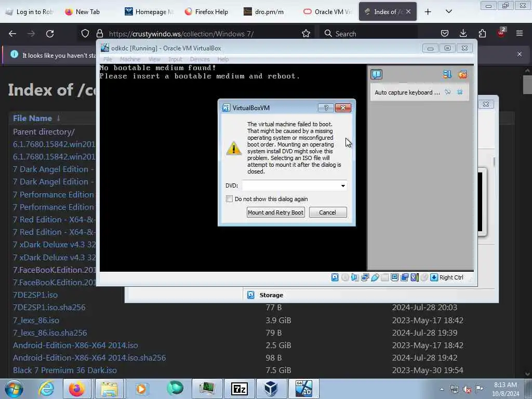
Task: Dismiss the Auto capture keyboard notification
Action: click(x=460, y=92)
